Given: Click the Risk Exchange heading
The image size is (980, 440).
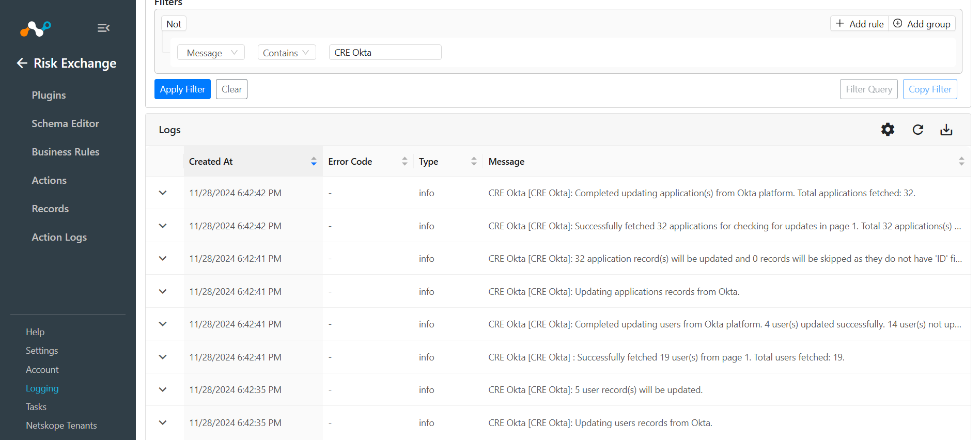Looking at the screenshot, I should (75, 63).
